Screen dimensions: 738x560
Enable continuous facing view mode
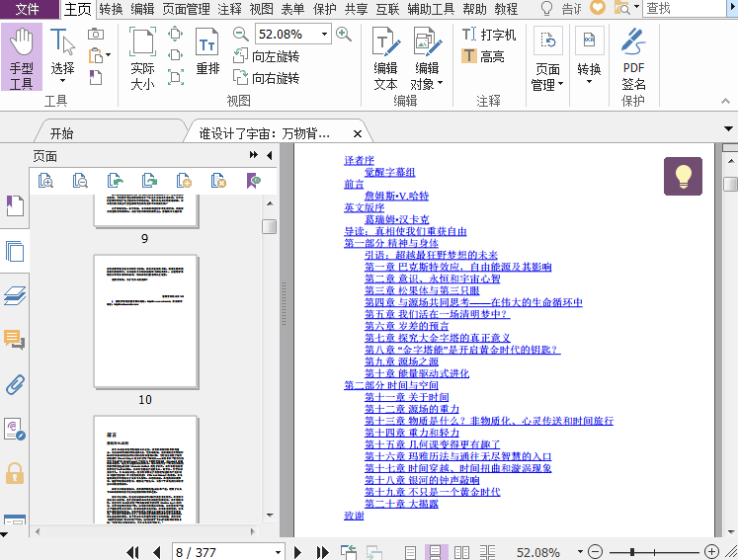point(487,552)
